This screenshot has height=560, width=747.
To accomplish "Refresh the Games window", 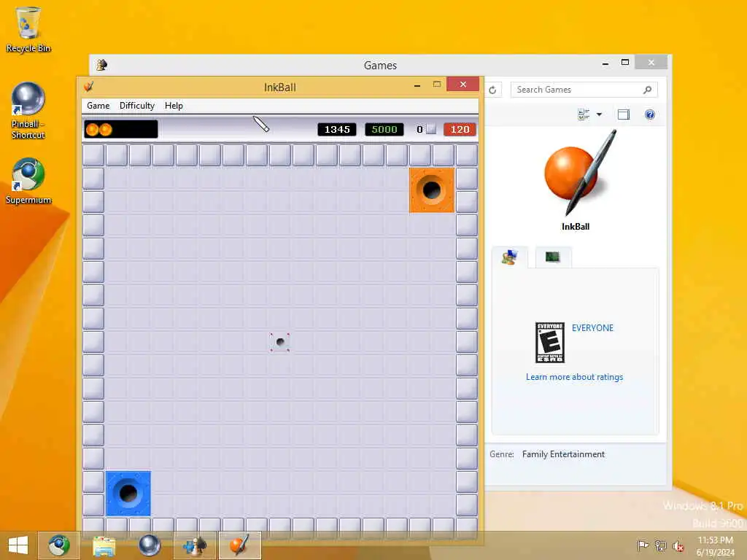I will pos(492,90).
